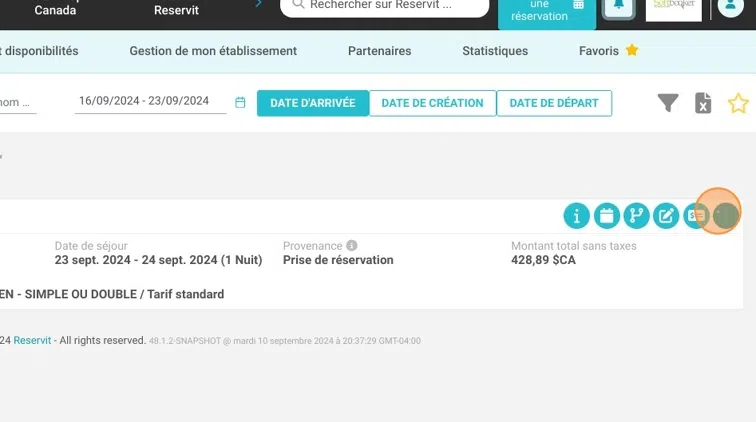Image resolution: width=756 pixels, height=422 pixels.
Task: Click the Rechercher sur Reservit search field
Action: pos(384,6)
